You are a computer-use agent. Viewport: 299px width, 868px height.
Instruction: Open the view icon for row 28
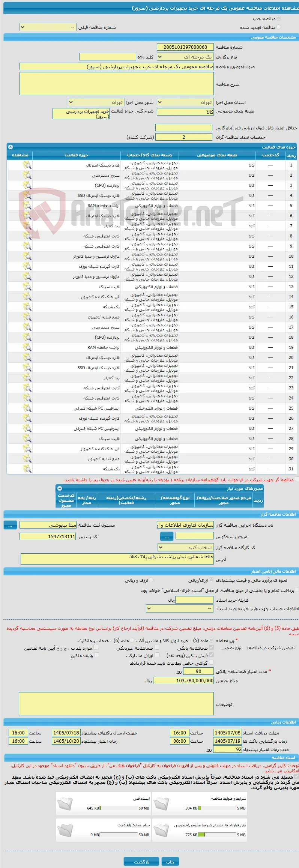click(27, 439)
